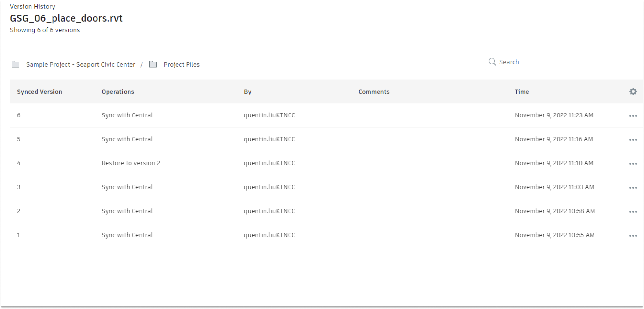
Task: Select the version number 1 cell
Action: [x=19, y=235]
